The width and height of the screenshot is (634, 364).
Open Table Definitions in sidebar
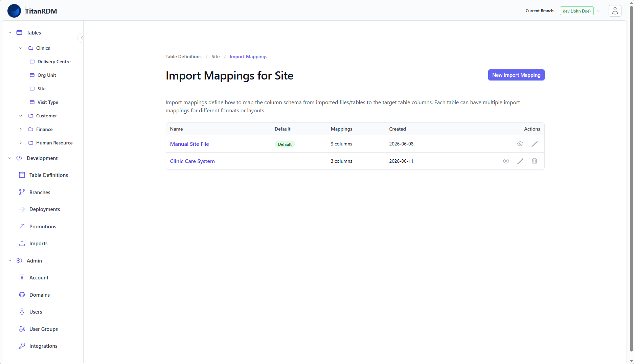pyautogui.click(x=48, y=175)
